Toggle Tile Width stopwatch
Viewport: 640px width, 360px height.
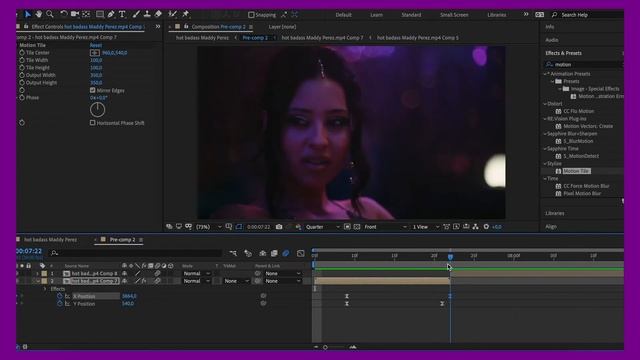(x=22, y=60)
